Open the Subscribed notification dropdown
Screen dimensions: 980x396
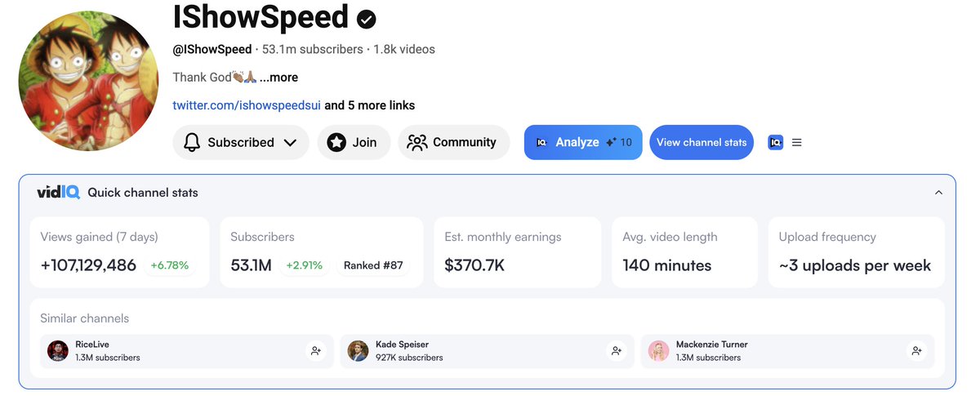[241, 142]
